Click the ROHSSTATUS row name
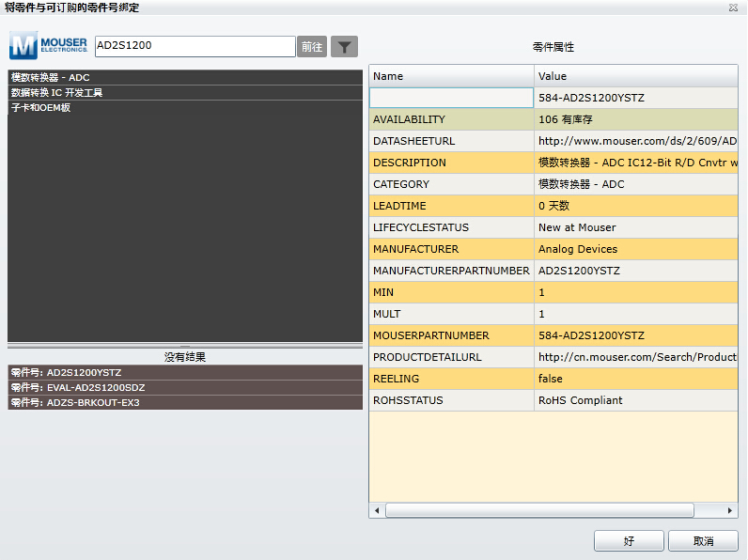Screen dimensions: 748x560 [408, 400]
